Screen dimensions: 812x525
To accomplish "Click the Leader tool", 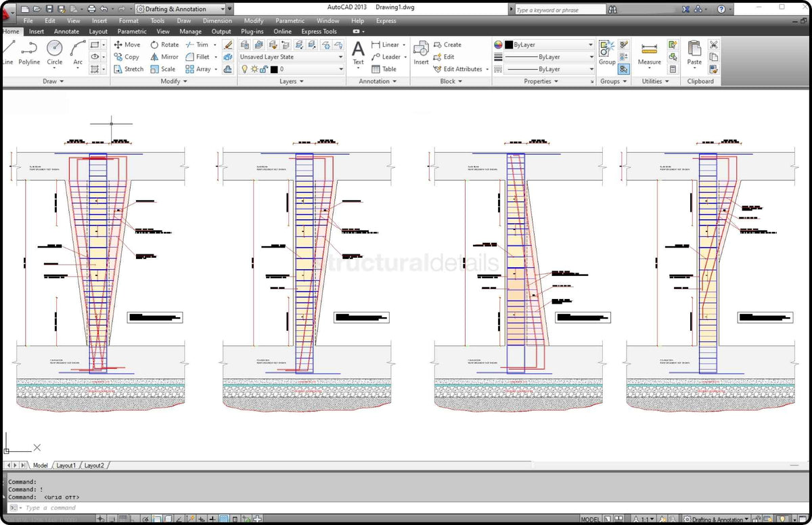I will 386,57.
